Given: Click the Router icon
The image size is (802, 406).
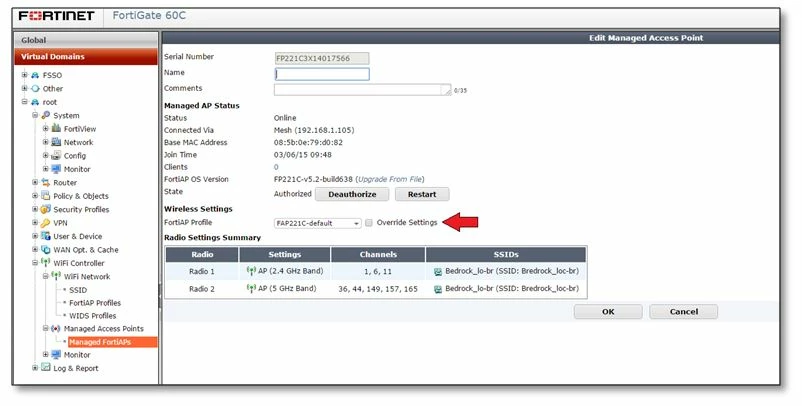Looking at the screenshot, I should pyautogui.click(x=46, y=183).
